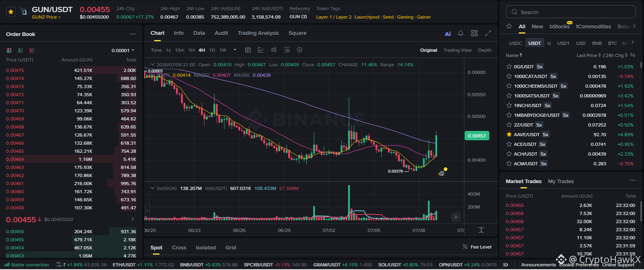Favorite the ACH/USDT pair star
Screen dimensions: 644x270
pyautogui.click(x=509, y=154)
